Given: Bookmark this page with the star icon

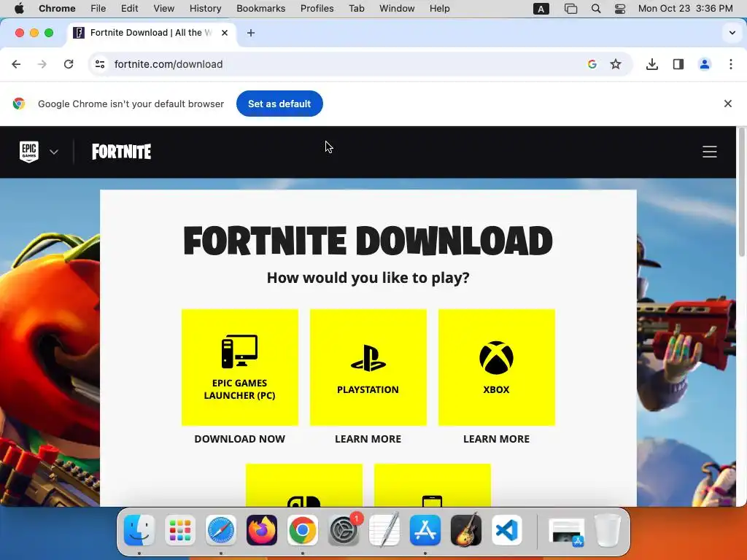Looking at the screenshot, I should coord(616,64).
